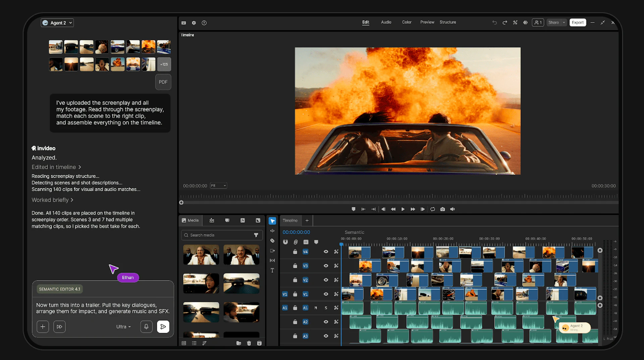This screenshot has height=360, width=644.
Task: Select the Text tool in timeline toolbar
Action: click(x=272, y=270)
